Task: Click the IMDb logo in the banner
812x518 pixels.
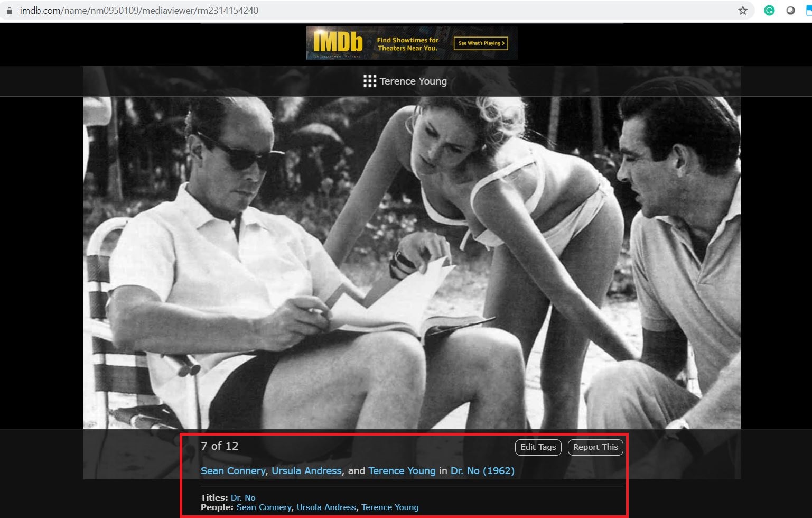Action: pyautogui.click(x=338, y=43)
